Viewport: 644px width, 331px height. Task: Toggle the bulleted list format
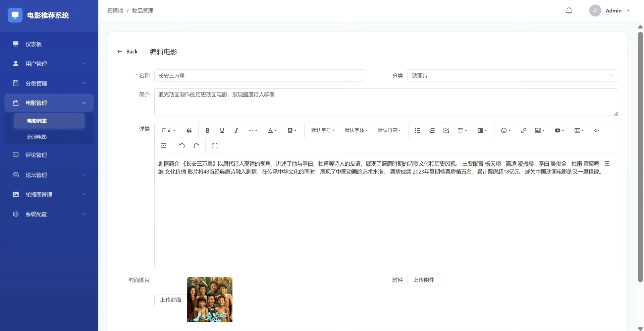pos(418,131)
